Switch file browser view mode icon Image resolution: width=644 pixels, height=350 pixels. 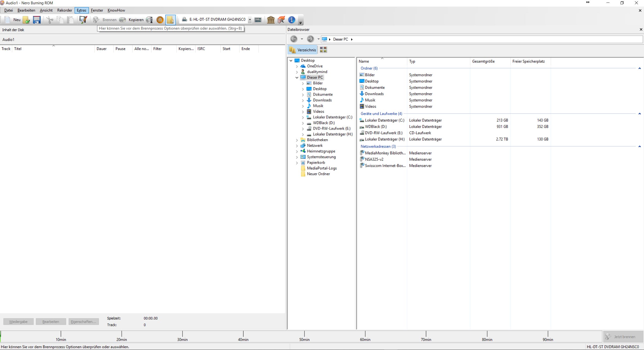click(323, 50)
